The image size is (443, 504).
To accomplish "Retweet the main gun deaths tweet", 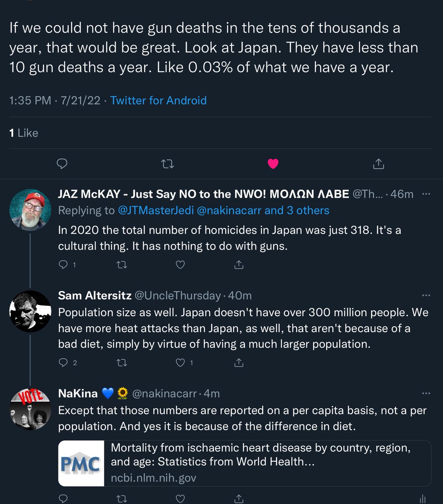I will (168, 164).
